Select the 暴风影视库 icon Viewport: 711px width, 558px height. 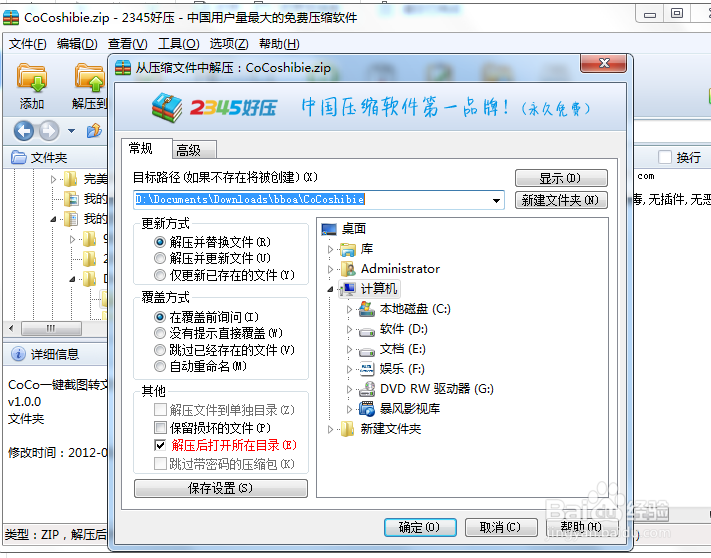[x=367, y=409]
